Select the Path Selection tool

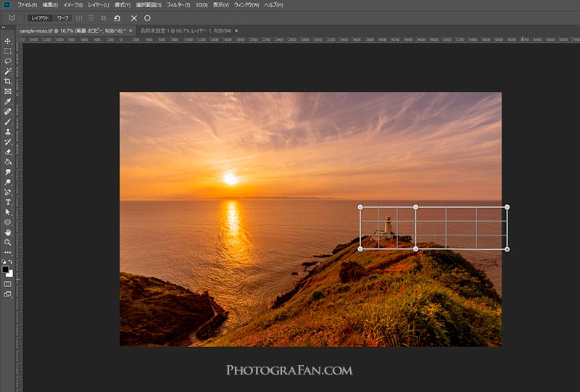(7, 212)
